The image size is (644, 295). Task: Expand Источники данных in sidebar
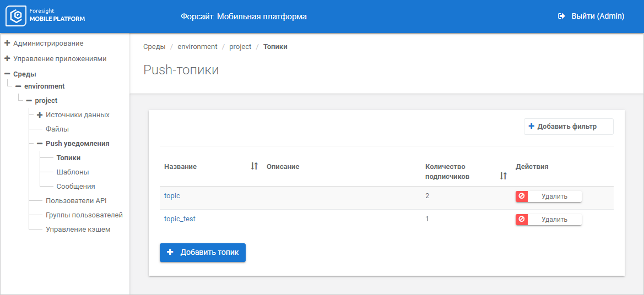coord(40,115)
